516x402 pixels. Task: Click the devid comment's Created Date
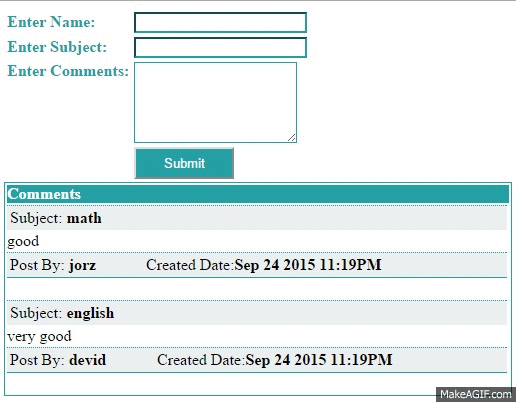275,360
